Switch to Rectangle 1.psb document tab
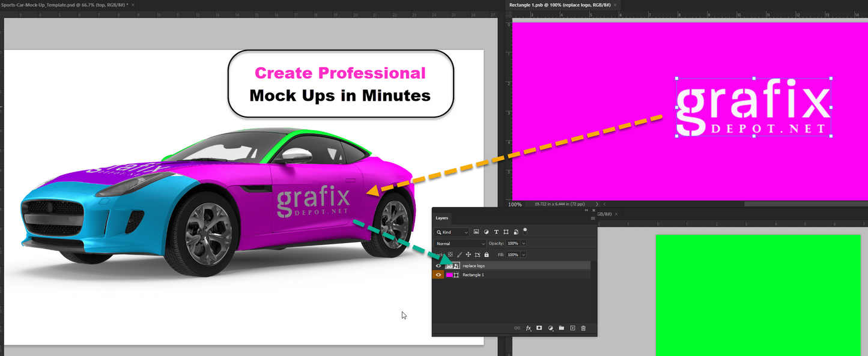Screen dimensions: 868x356 click(559, 5)
